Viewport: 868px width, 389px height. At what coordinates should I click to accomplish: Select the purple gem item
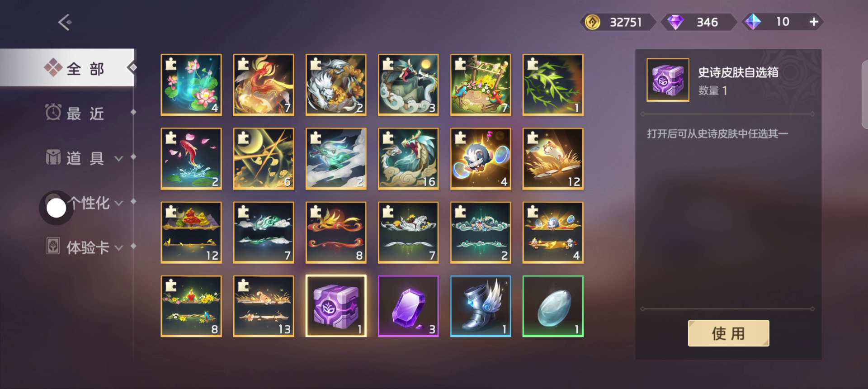pos(408,306)
